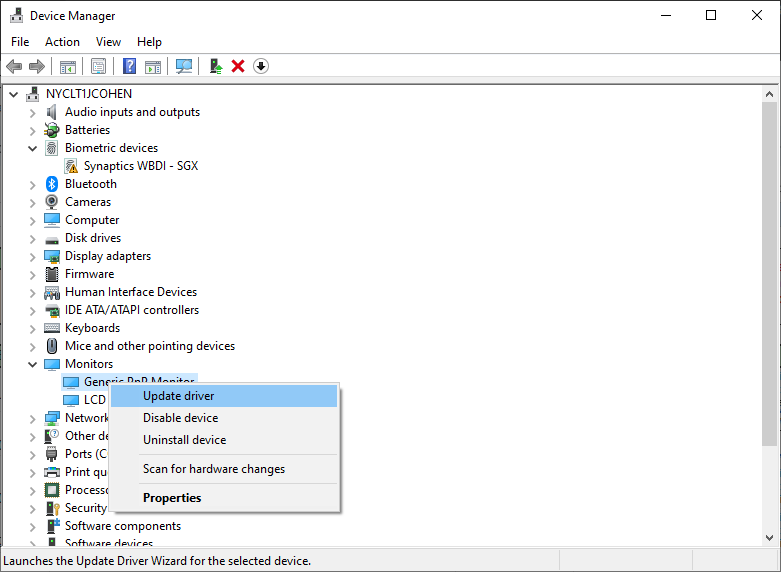
Task: Select Properties in the context menu
Action: click(x=172, y=498)
